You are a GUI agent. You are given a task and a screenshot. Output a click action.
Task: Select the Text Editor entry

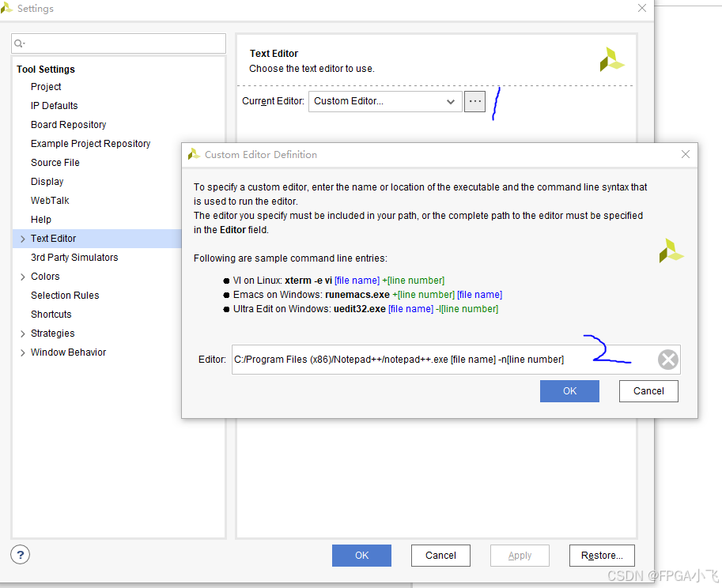[x=54, y=239]
